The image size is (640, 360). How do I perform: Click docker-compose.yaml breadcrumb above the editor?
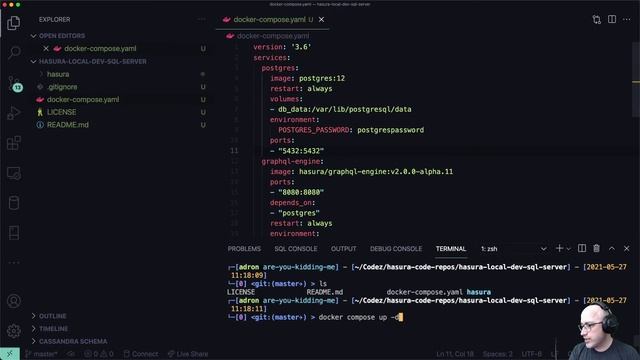coord(273,36)
